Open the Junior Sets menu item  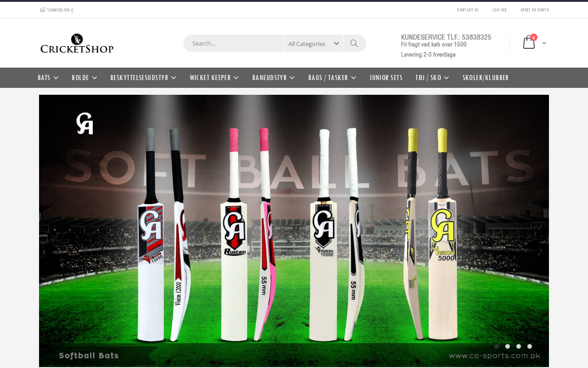386,78
